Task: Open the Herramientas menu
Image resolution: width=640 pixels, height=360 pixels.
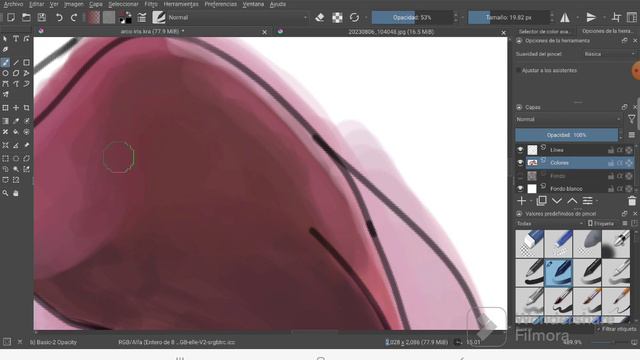Action: click(181, 4)
